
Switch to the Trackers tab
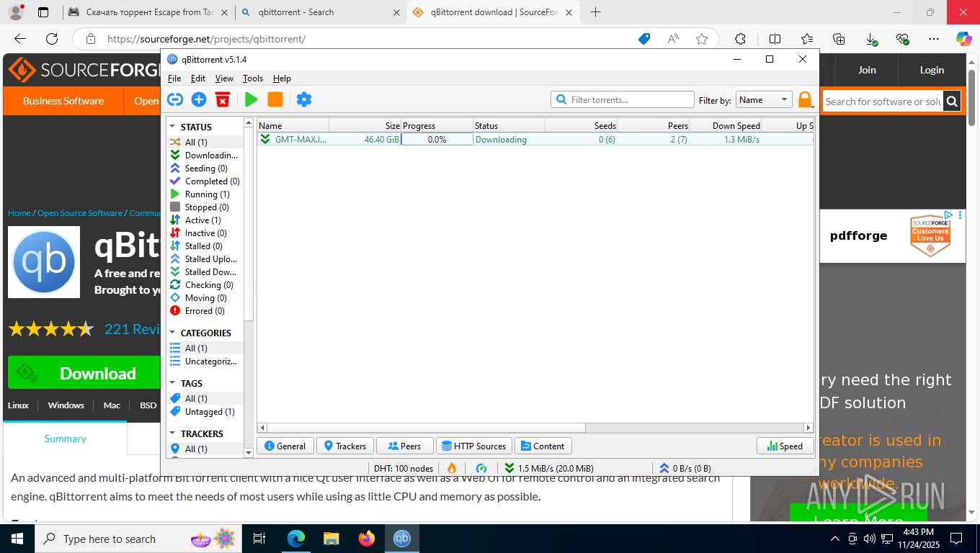tap(345, 446)
